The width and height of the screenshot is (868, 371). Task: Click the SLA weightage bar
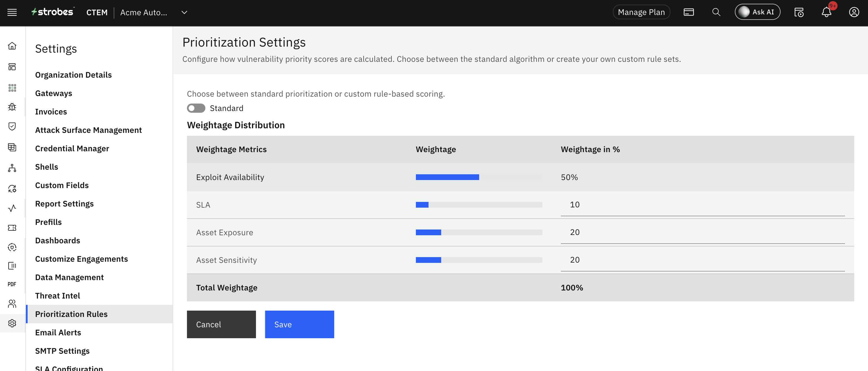tap(479, 205)
